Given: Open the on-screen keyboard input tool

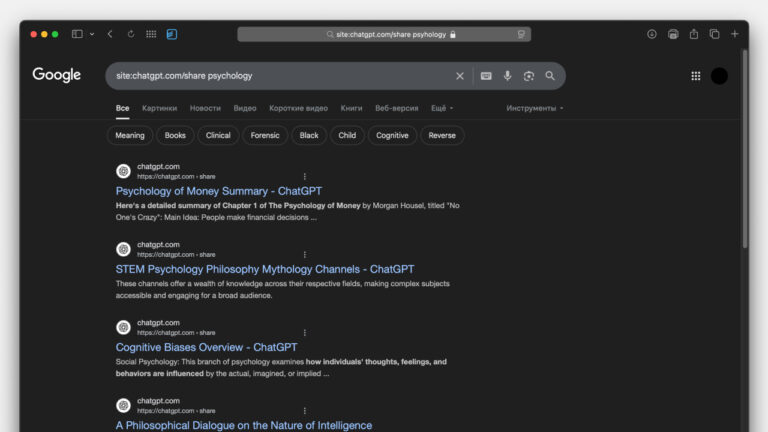Looking at the screenshot, I should (486, 76).
